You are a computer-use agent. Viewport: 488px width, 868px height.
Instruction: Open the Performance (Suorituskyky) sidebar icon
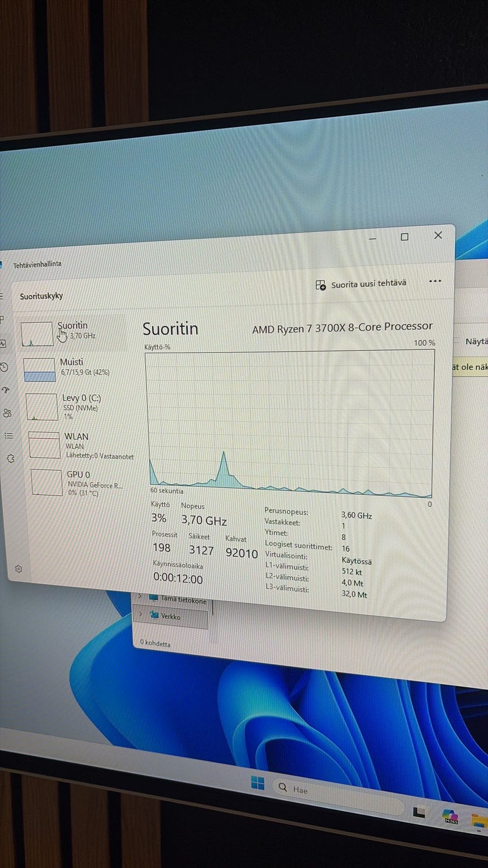pyautogui.click(x=3, y=344)
